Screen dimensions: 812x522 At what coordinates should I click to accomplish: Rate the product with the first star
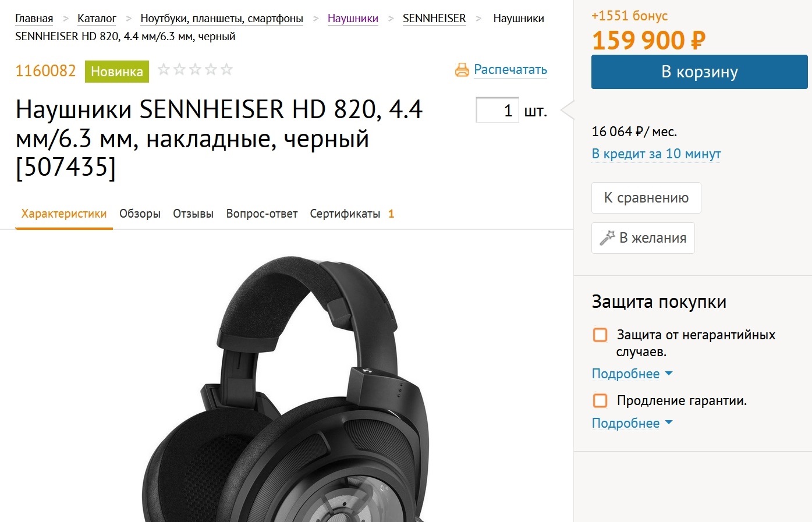click(x=164, y=70)
